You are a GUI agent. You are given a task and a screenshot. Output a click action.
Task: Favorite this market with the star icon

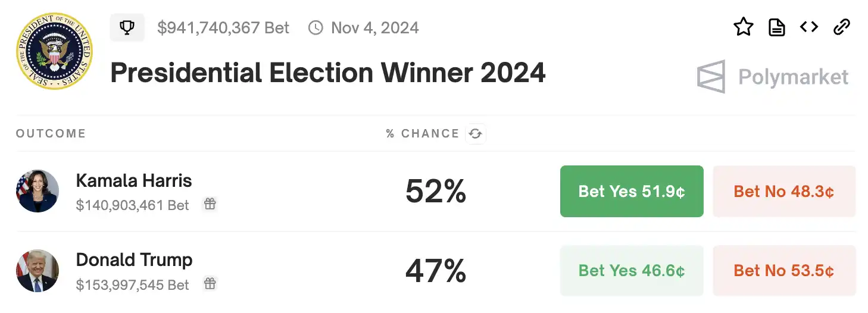coord(743,27)
